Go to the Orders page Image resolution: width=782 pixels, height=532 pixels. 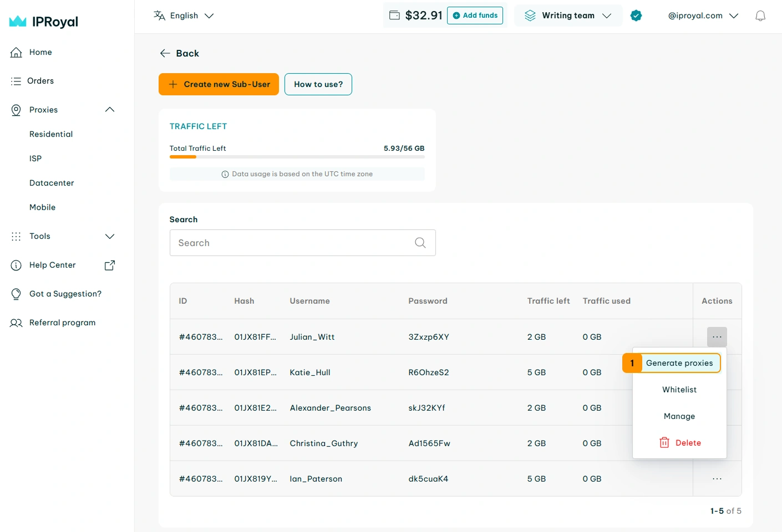40,81
